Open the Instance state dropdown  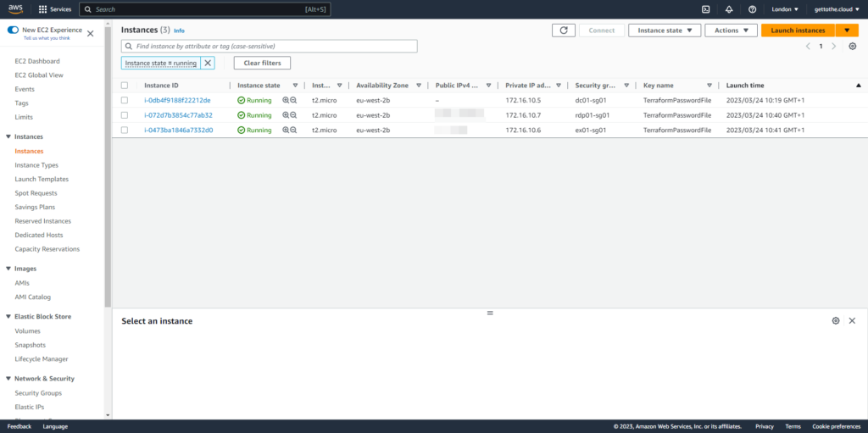pyautogui.click(x=665, y=31)
